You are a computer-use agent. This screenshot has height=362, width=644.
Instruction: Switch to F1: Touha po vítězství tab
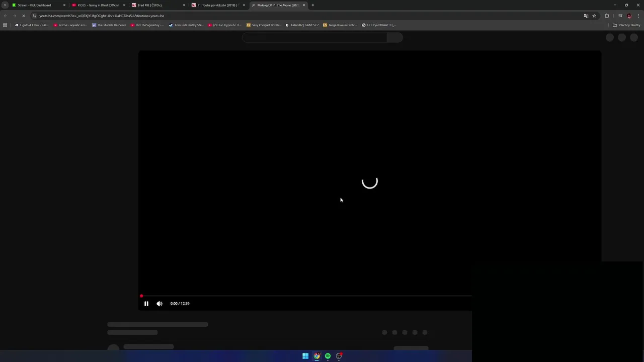(x=218, y=5)
